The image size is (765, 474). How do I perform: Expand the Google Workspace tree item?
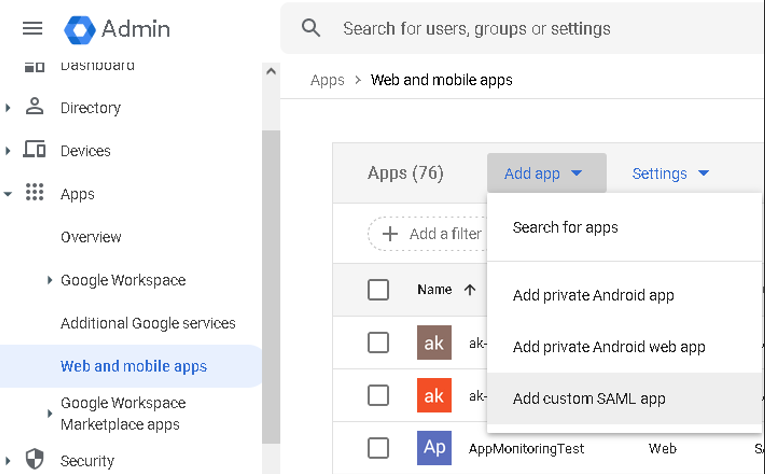tap(50, 280)
